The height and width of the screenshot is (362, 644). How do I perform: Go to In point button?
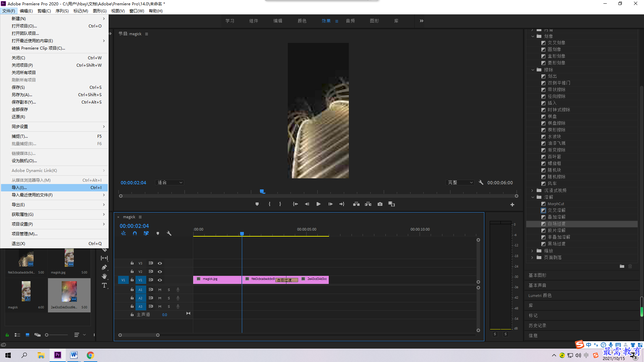click(x=295, y=204)
